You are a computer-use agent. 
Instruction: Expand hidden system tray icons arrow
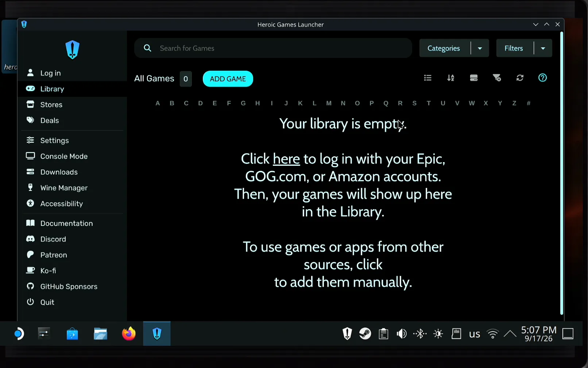[510, 334]
